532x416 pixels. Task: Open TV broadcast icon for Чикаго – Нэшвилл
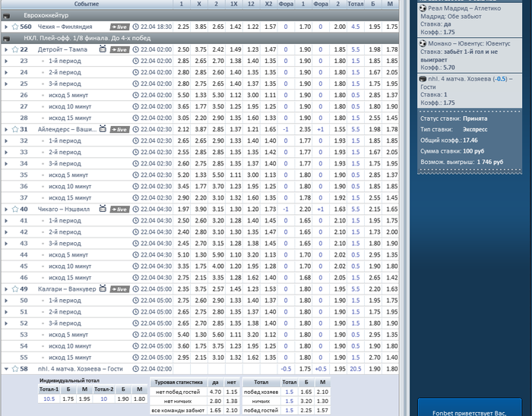coord(103,209)
